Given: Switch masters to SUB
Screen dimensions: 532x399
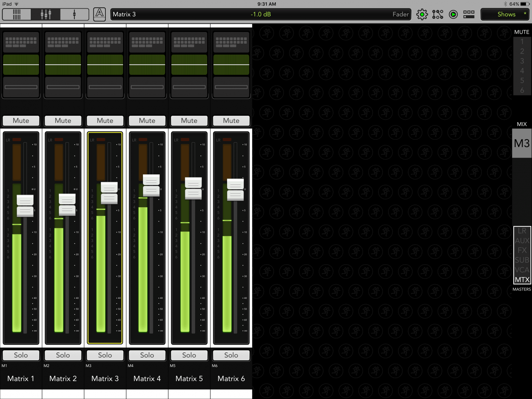Looking at the screenshot, I should 522,260.
